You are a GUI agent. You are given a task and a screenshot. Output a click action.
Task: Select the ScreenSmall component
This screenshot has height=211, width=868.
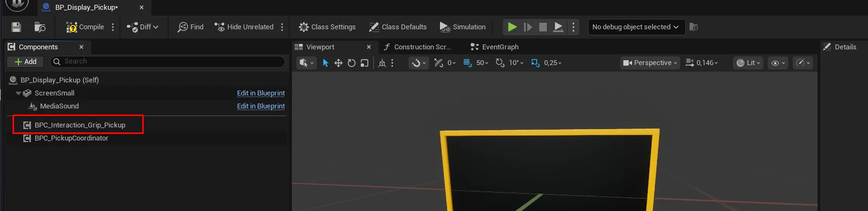pos(54,93)
